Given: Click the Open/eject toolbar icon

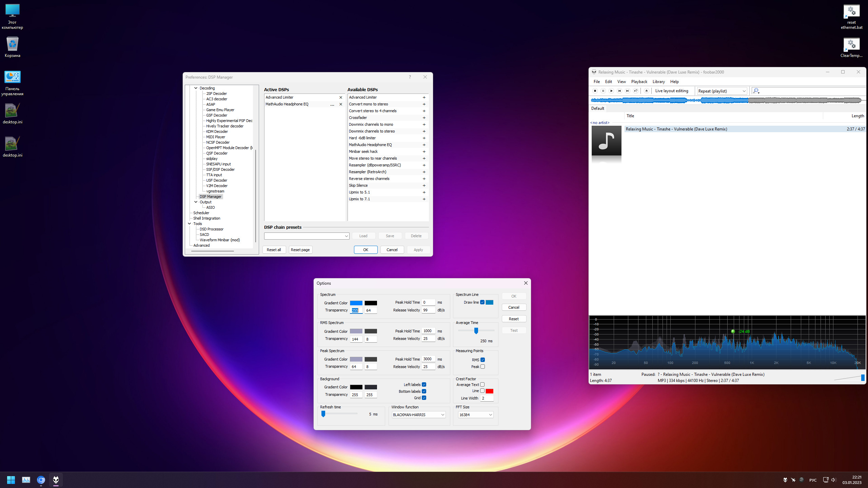Looking at the screenshot, I should point(647,91).
